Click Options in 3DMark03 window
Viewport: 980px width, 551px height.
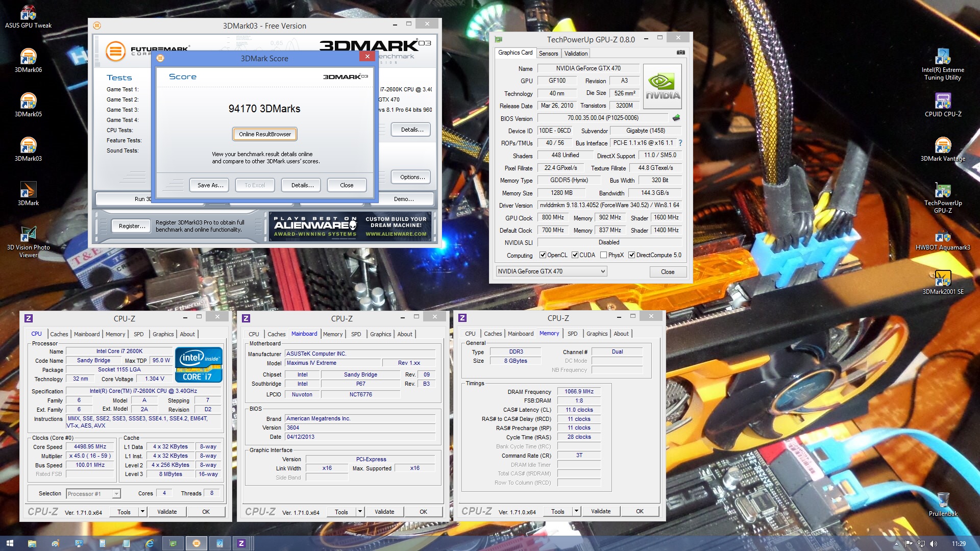(411, 177)
